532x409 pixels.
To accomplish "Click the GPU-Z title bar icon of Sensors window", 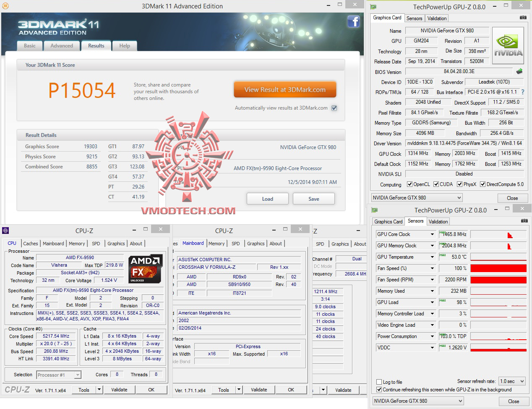I will click(x=375, y=210).
